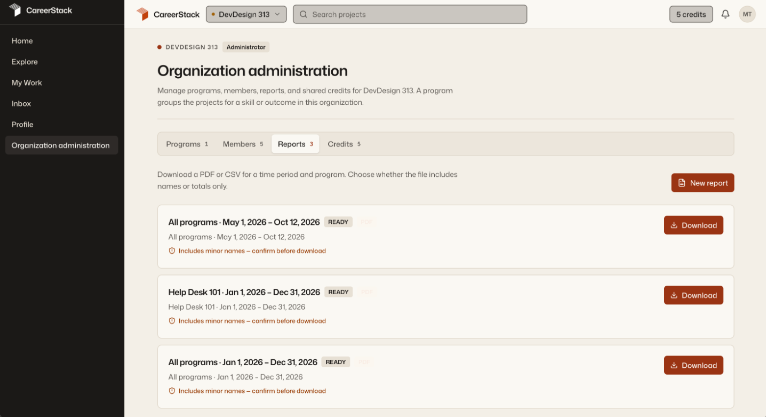Open Explore in the sidebar

tap(24, 62)
